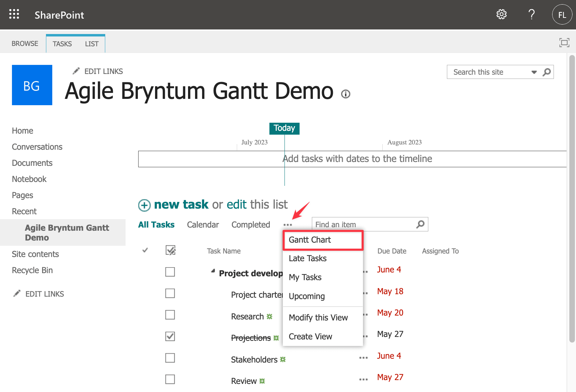Open ellipsis menu for Review task

[363, 379]
